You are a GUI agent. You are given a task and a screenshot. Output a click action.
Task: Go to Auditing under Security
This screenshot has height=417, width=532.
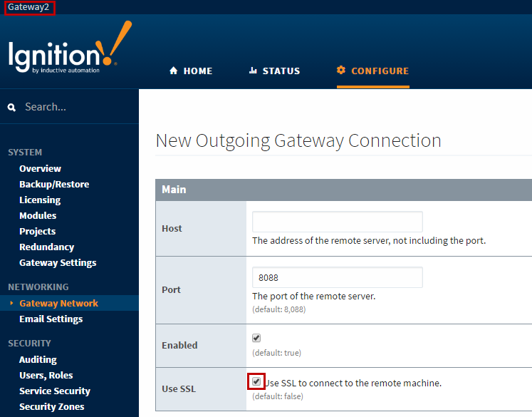(38, 359)
